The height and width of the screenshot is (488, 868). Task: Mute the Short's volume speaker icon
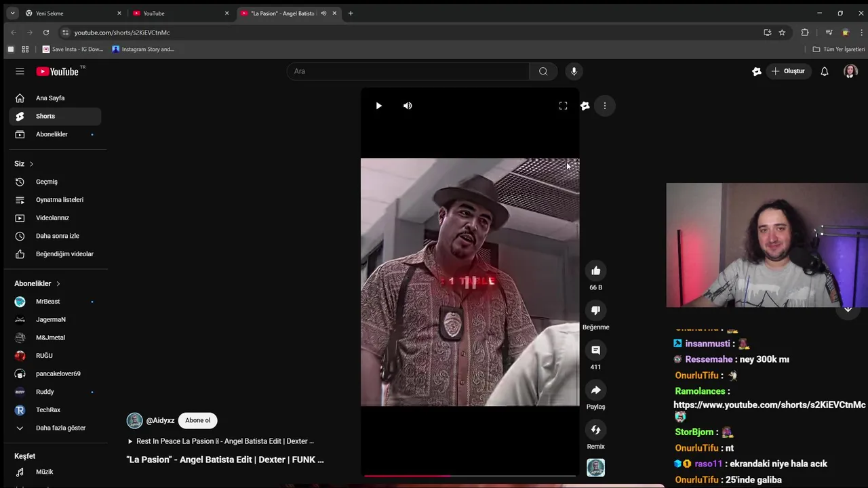[x=408, y=106]
